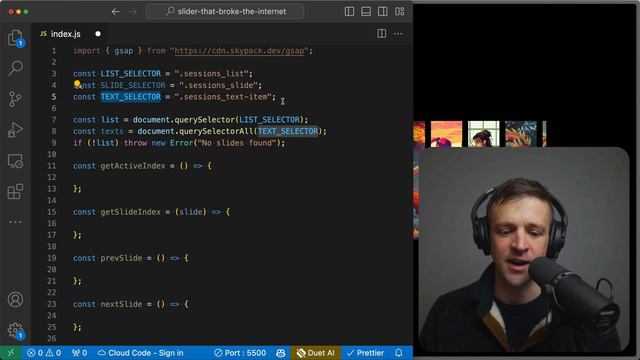Click prevSlide on line 19
Screen dimensions: 640x360
[x=122, y=258]
